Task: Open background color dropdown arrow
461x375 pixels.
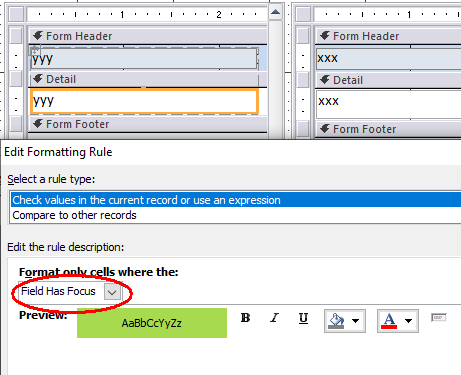Action: [356, 321]
